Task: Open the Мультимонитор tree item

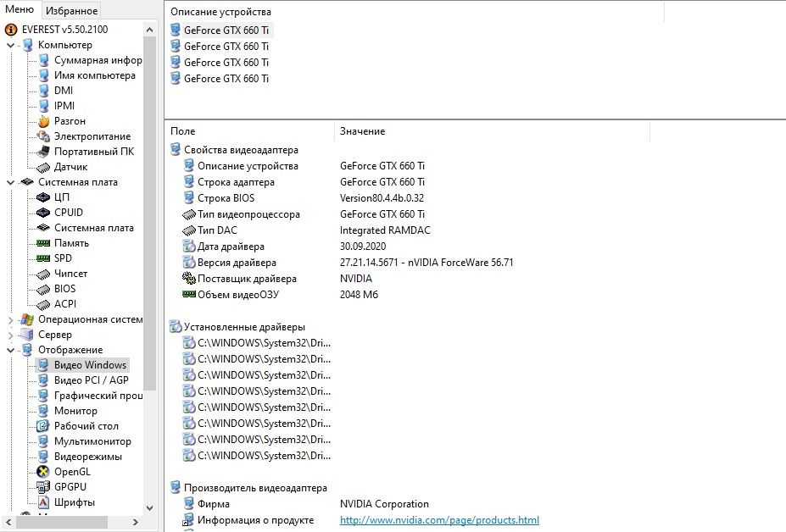Action: click(92, 441)
